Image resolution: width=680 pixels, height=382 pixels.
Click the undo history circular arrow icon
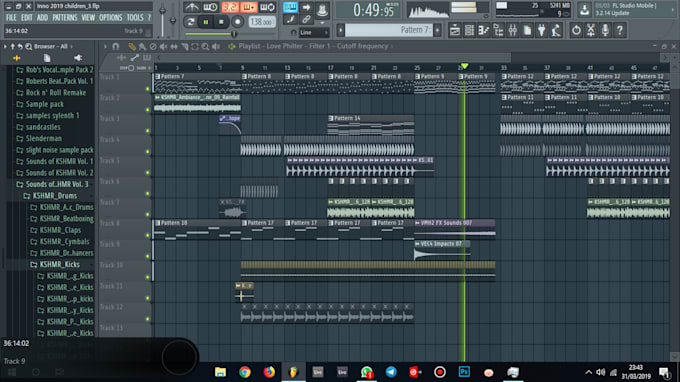pos(576,30)
